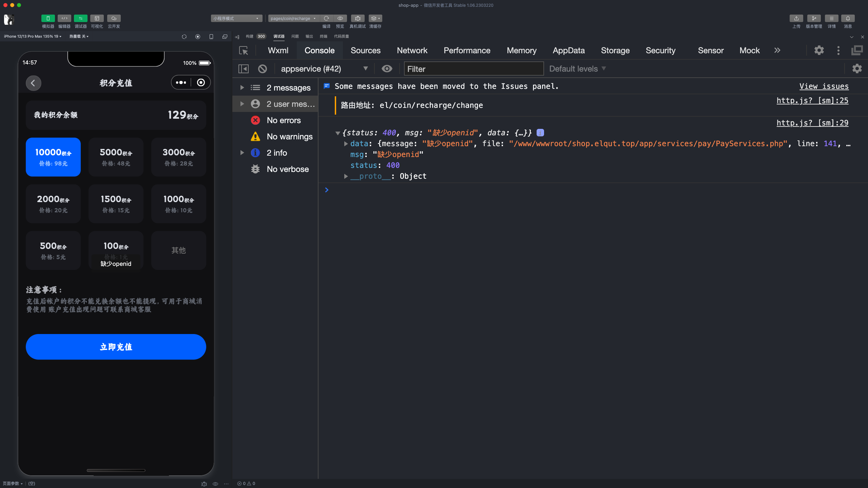Expand the data object property
This screenshot has height=488, width=868.
tap(346, 144)
